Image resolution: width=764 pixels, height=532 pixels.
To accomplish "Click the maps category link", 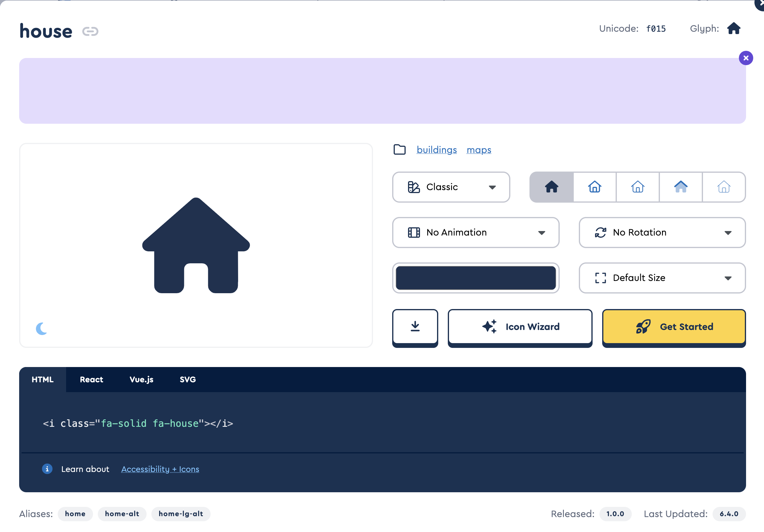I will coord(480,150).
